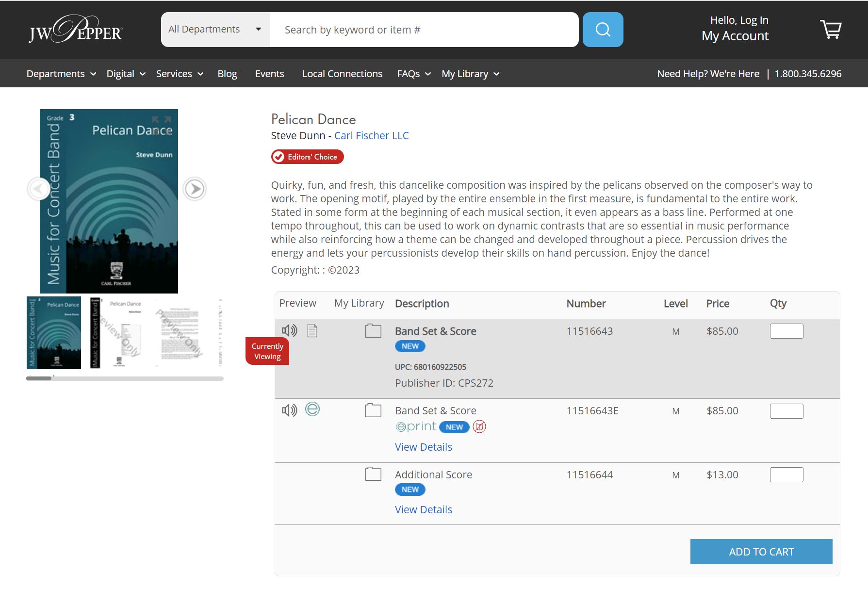Select the first cover thumbnail
The image size is (868, 604).
(54, 333)
